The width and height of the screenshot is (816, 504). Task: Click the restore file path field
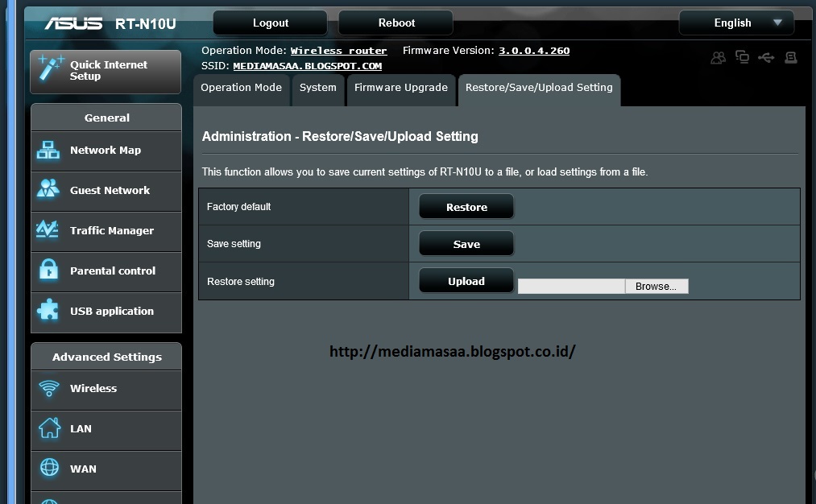[571, 287]
